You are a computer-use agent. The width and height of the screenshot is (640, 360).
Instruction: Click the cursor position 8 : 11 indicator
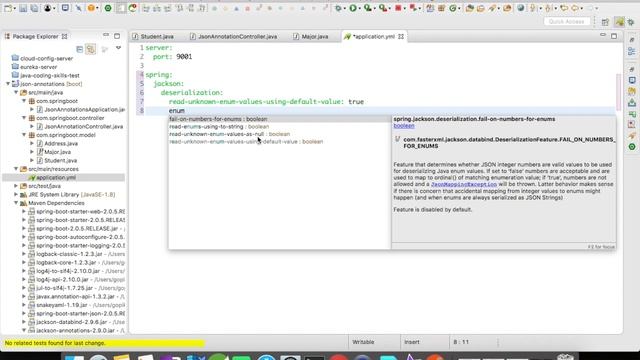tap(461, 342)
